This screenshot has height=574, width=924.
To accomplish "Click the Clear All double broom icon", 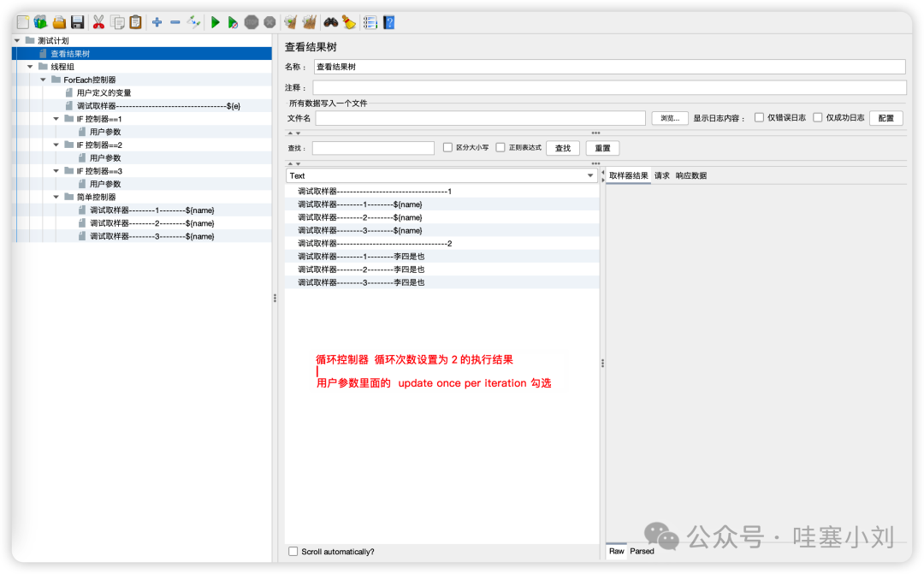I will pos(310,22).
